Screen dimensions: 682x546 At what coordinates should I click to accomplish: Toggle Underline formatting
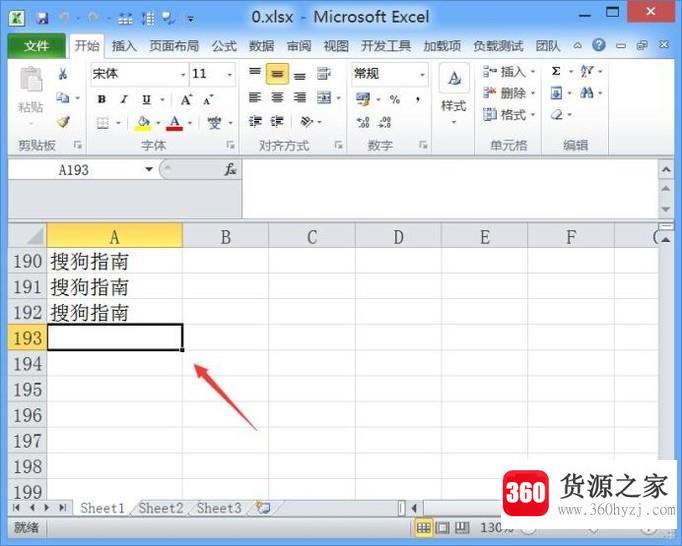[147, 100]
